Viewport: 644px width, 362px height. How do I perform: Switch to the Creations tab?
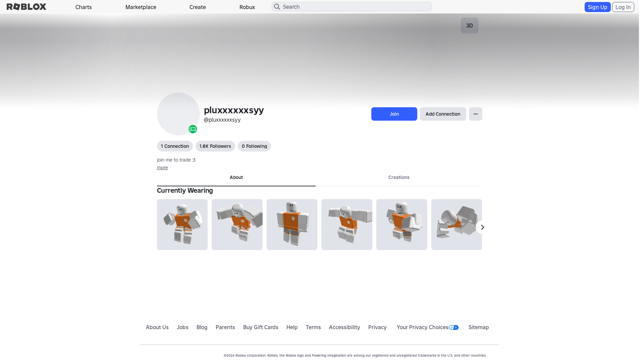(399, 178)
